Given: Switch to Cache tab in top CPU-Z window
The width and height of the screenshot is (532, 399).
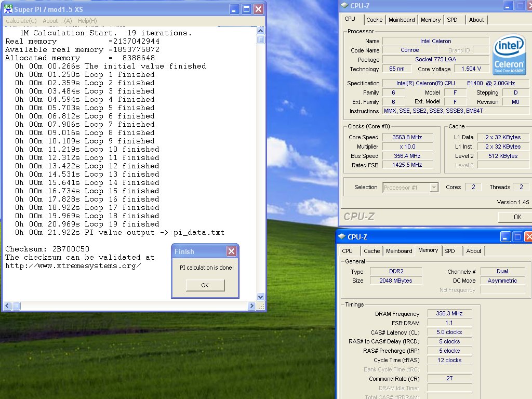Looking at the screenshot, I should (374, 20).
